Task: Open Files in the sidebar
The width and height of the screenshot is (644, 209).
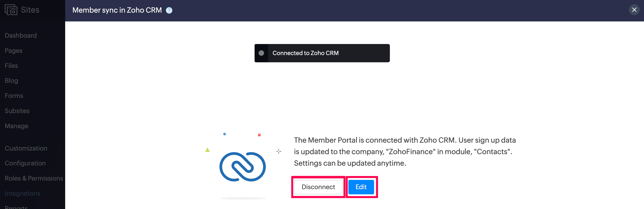Action: [x=11, y=66]
